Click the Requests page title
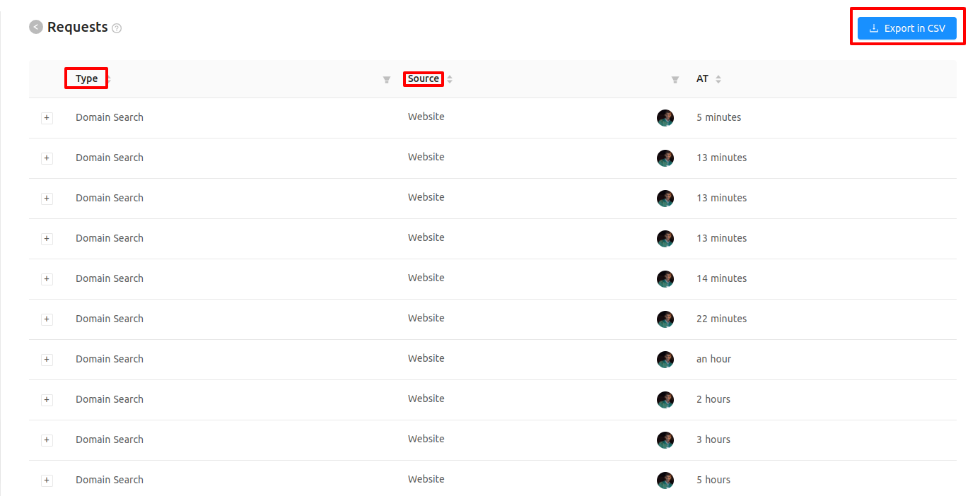Screen dimensions: 980x496 coord(78,28)
